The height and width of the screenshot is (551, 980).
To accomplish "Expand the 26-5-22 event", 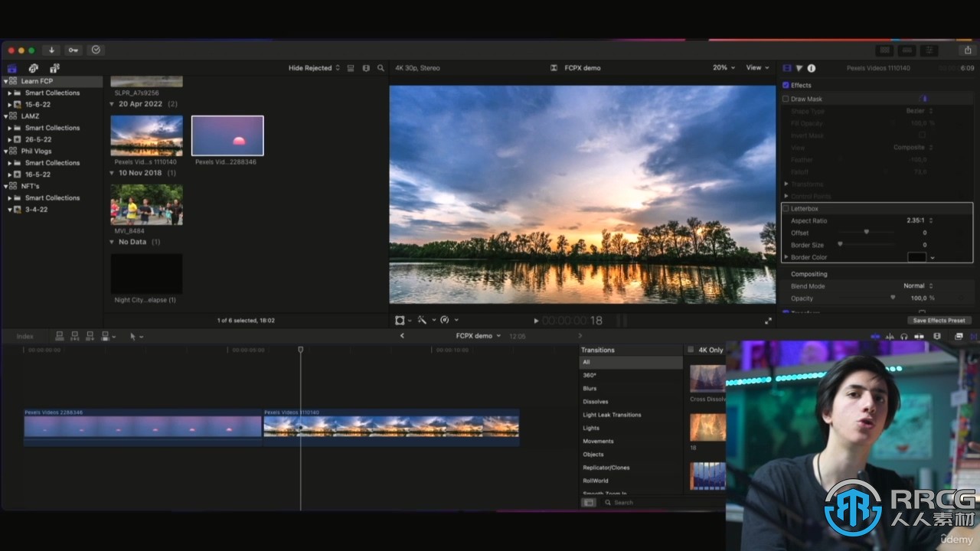I will (x=9, y=139).
